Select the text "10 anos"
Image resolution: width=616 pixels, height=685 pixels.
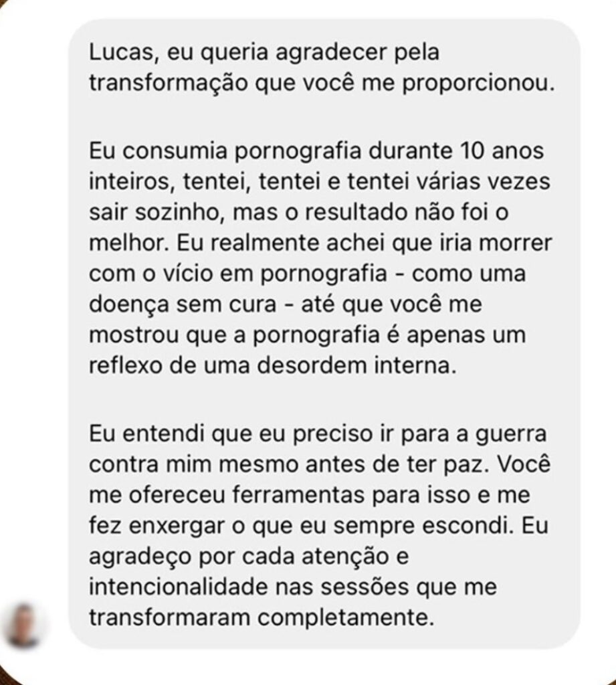[x=502, y=151]
